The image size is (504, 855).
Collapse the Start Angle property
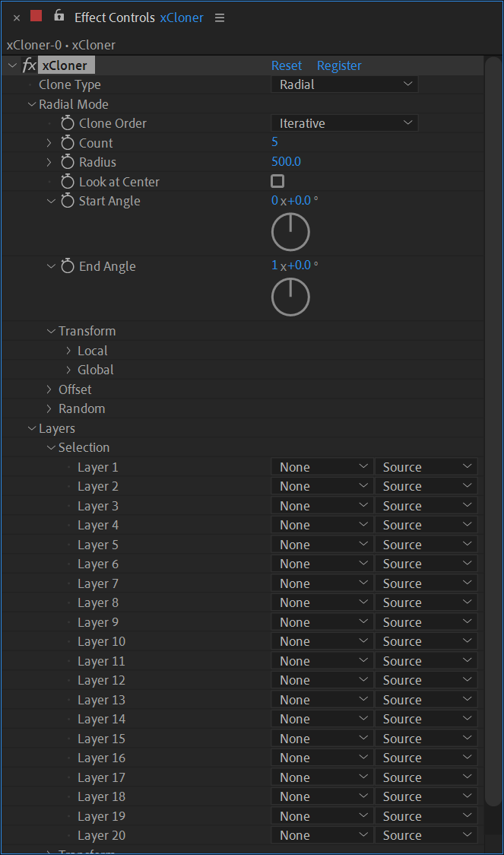point(51,202)
